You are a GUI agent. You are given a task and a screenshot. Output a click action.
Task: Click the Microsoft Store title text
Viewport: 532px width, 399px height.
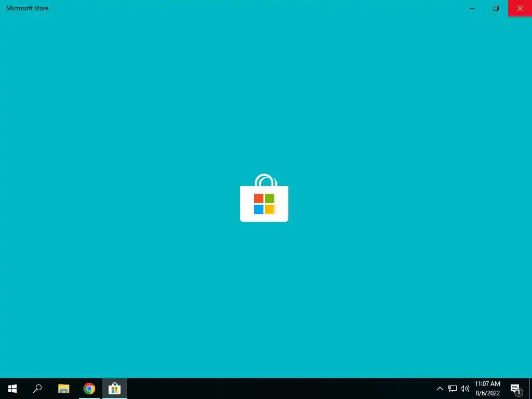point(27,8)
